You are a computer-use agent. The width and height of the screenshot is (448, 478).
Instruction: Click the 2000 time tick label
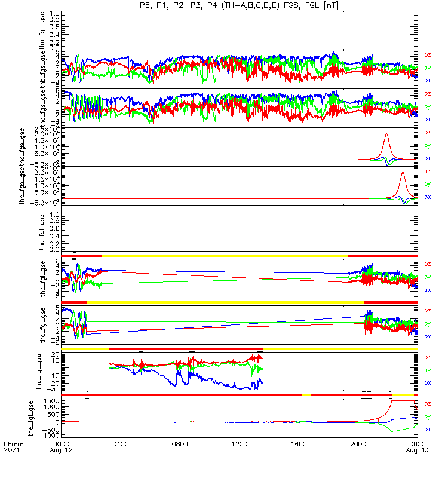358,444
